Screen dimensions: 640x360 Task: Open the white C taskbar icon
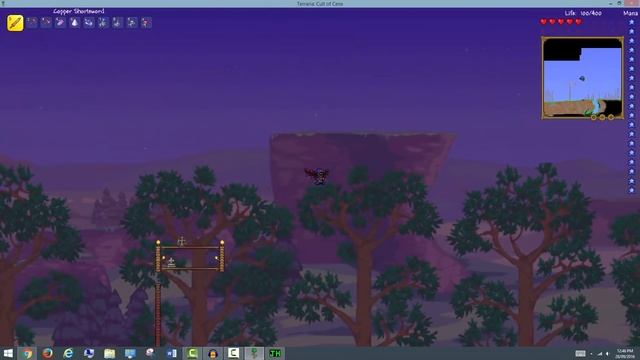tap(233, 353)
